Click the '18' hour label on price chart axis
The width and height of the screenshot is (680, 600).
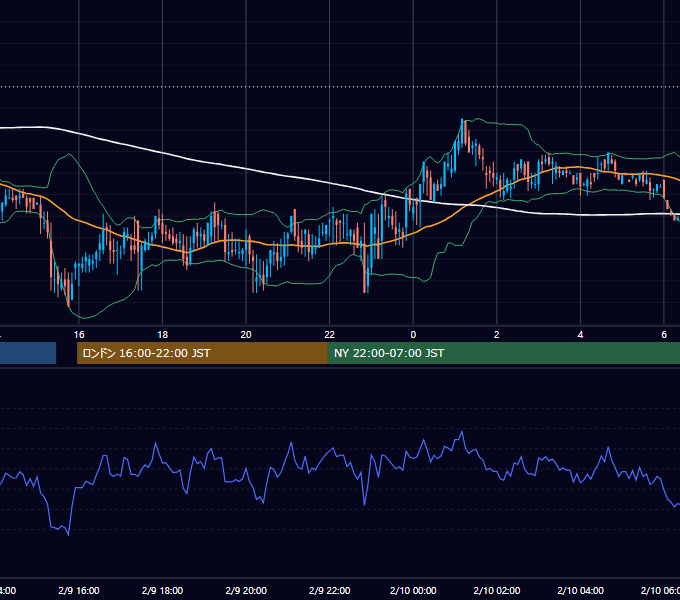[x=163, y=335]
